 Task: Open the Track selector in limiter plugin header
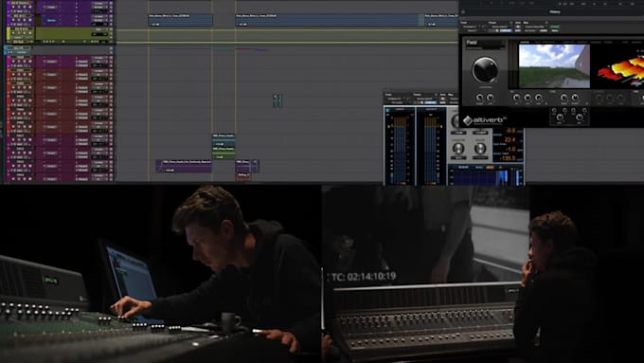pyautogui.click(x=389, y=95)
